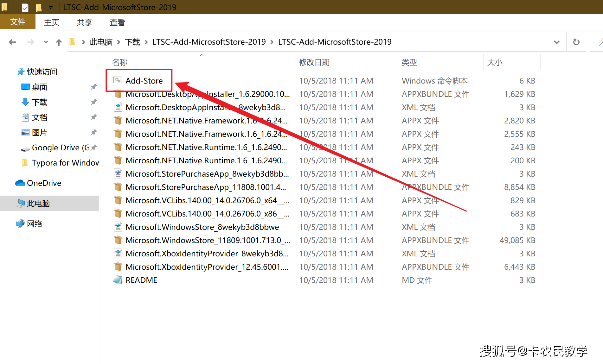Click the icon of the 200 KB NET.Native.Runtime file
603x364 pixels.
(x=118, y=160)
